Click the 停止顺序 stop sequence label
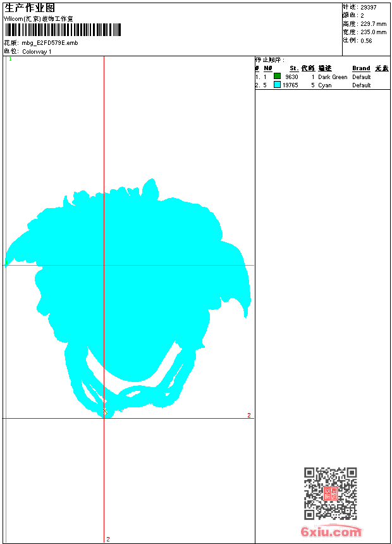 (x=269, y=60)
